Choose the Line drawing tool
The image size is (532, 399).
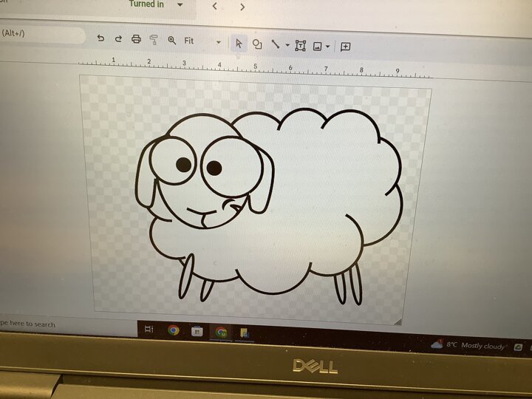tap(276, 44)
